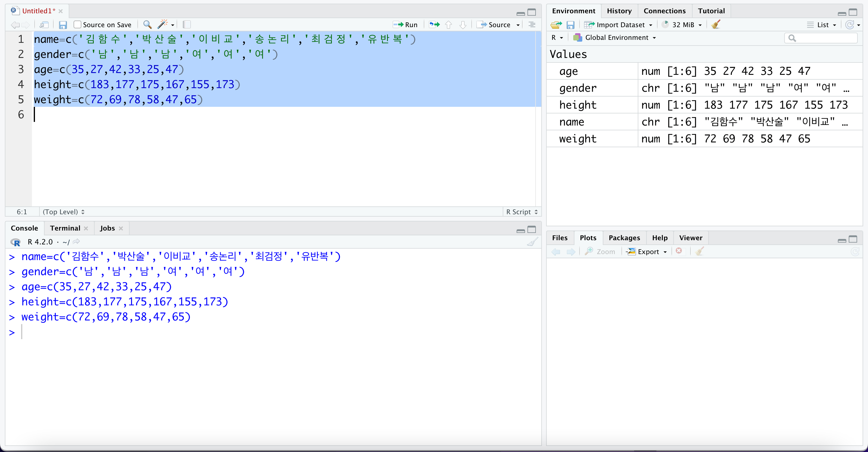This screenshot has height=452, width=868.
Task: Clear environment objects with the broom icon
Action: [x=716, y=25]
